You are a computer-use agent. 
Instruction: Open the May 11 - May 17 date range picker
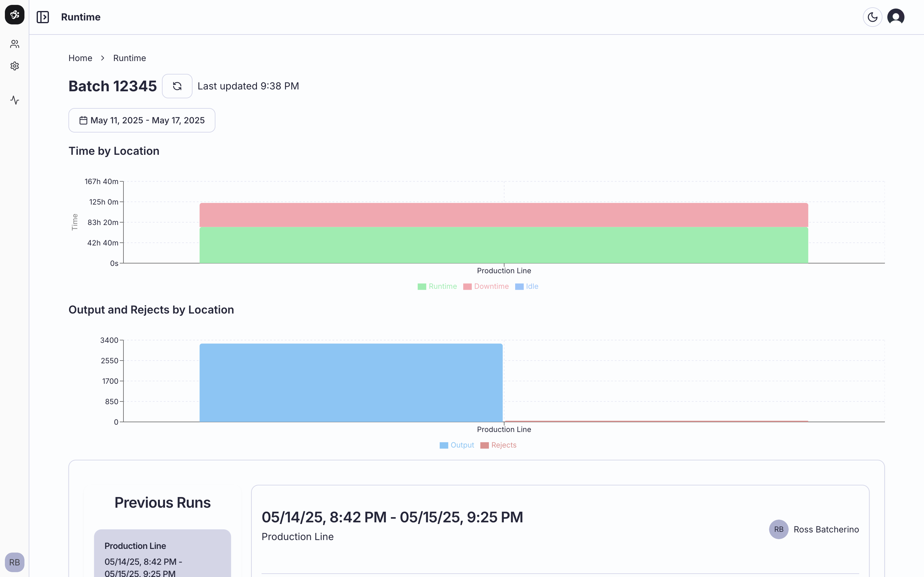pyautogui.click(x=142, y=120)
